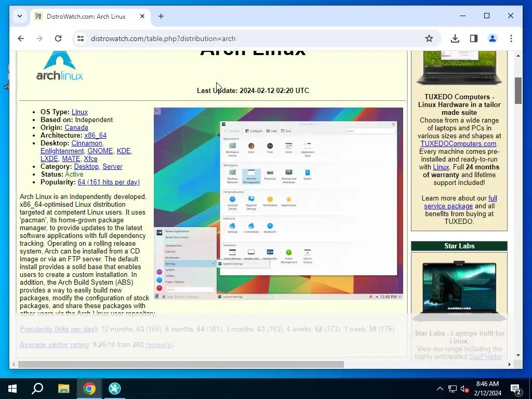The image size is (532, 399).
Task: Click the scroll left arrow
Action: [x=14, y=364]
